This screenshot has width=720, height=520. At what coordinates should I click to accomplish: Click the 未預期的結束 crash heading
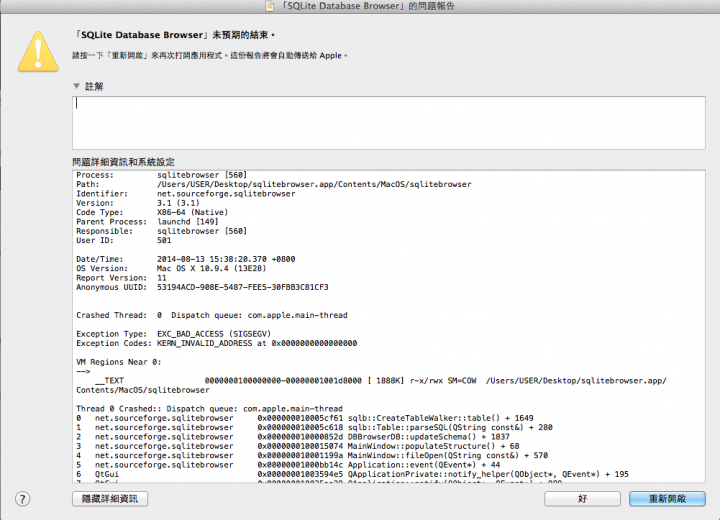[x=174, y=35]
